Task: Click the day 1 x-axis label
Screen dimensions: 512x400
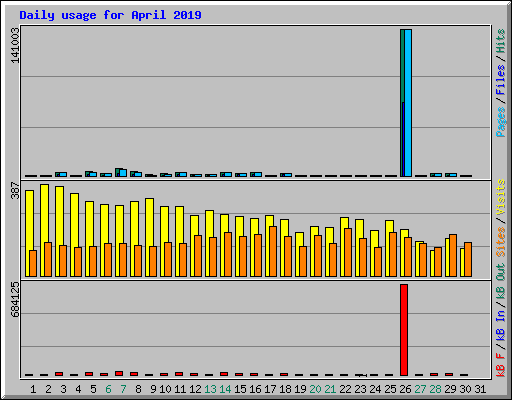Action: (x=33, y=389)
